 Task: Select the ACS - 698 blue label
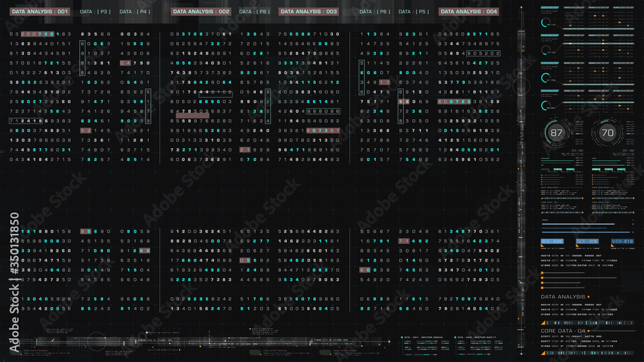pos(552,241)
